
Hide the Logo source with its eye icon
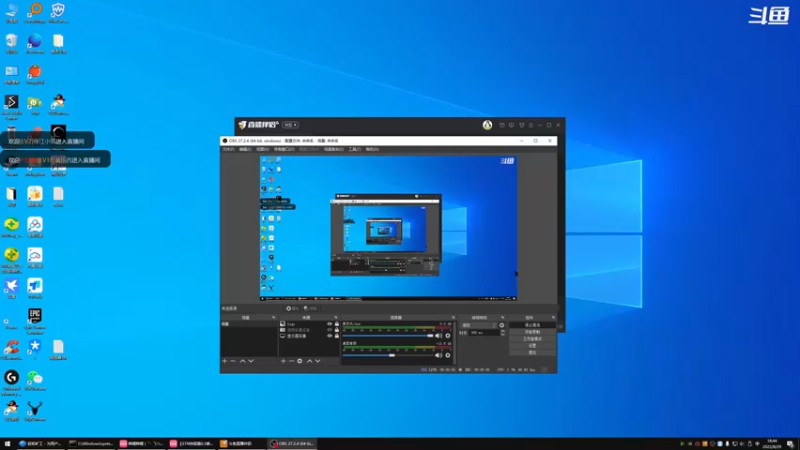click(329, 324)
